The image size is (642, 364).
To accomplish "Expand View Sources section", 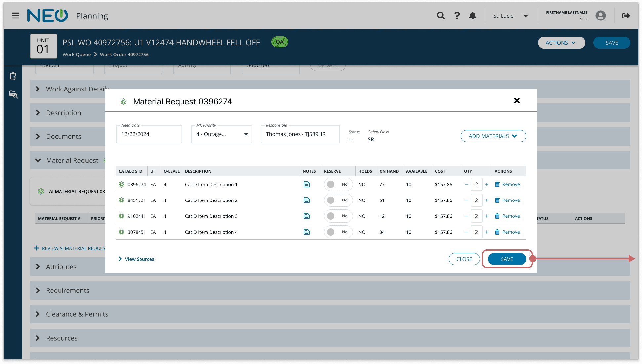I will (x=137, y=259).
